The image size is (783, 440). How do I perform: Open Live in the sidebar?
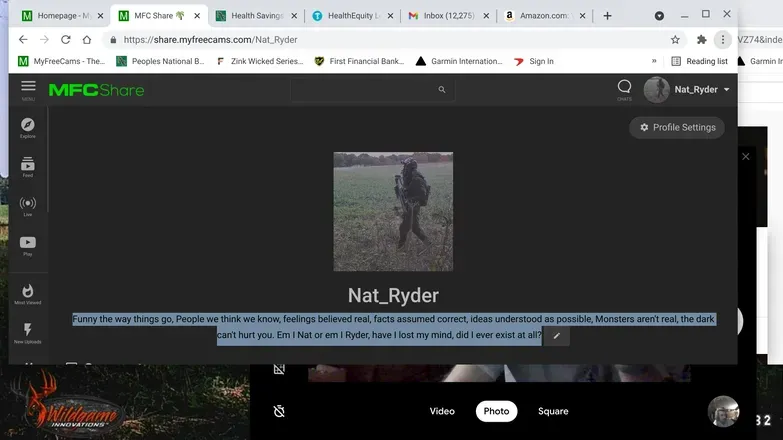pyautogui.click(x=27, y=206)
